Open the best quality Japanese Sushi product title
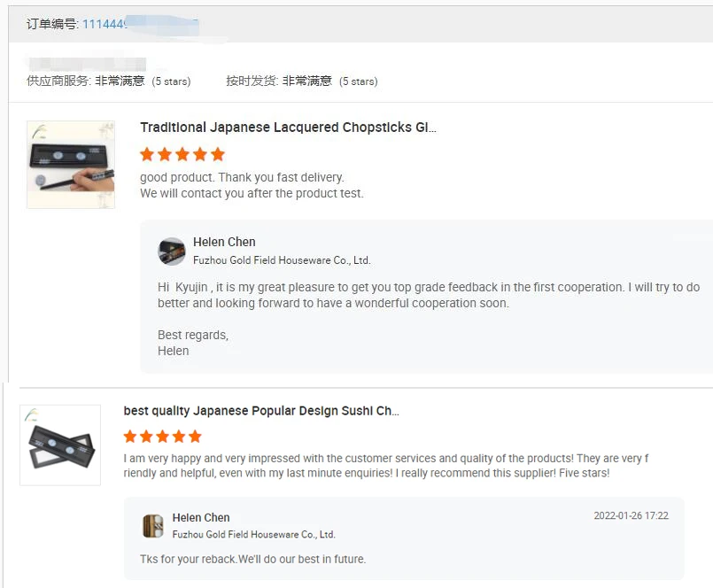 pos(261,411)
